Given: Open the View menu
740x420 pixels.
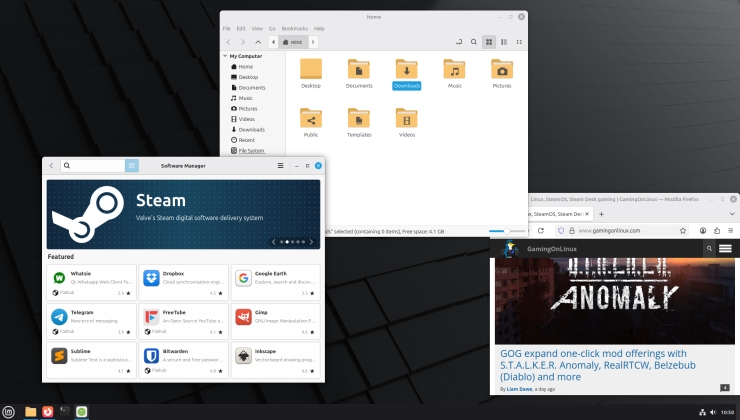Looking at the screenshot, I should tap(257, 28).
